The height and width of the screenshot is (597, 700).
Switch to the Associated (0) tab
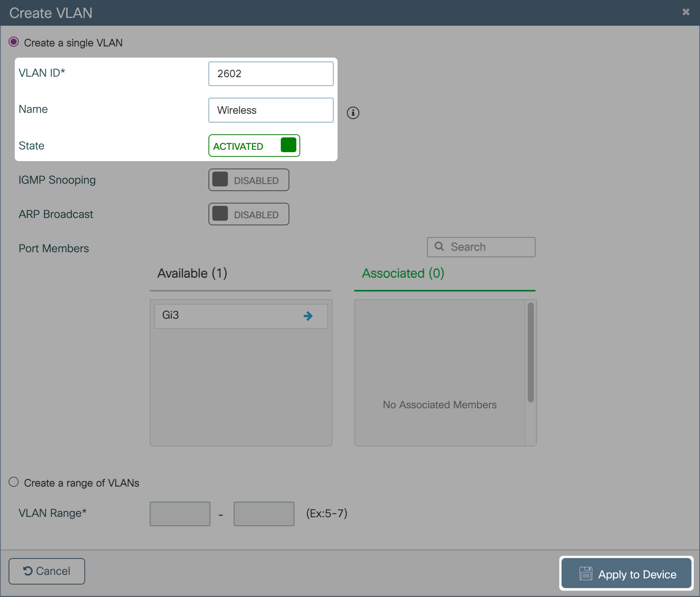403,274
